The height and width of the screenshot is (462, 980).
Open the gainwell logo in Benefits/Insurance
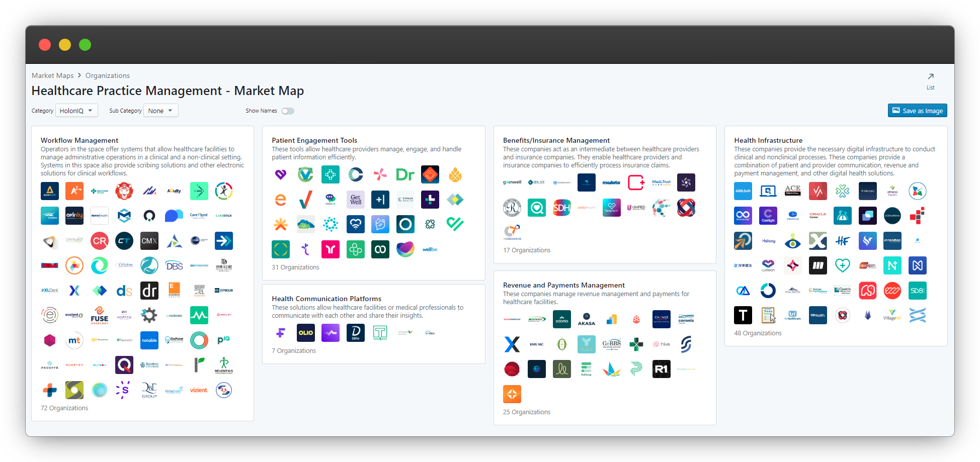[512, 182]
